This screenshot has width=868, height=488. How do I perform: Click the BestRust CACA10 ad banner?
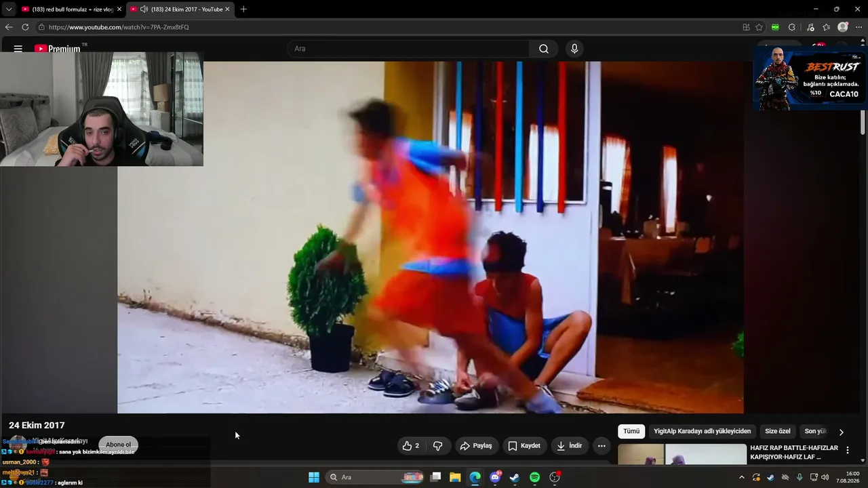tap(810, 77)
